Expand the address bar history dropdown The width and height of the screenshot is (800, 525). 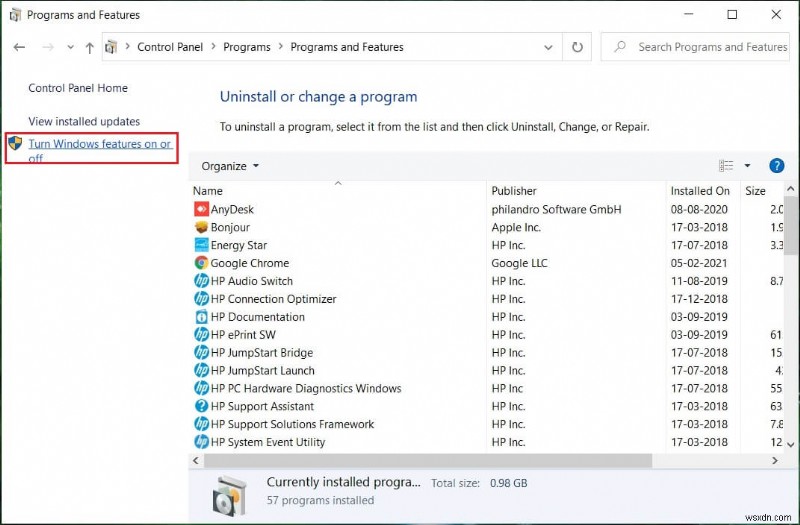pyautogui.click(x=548, y=47)
